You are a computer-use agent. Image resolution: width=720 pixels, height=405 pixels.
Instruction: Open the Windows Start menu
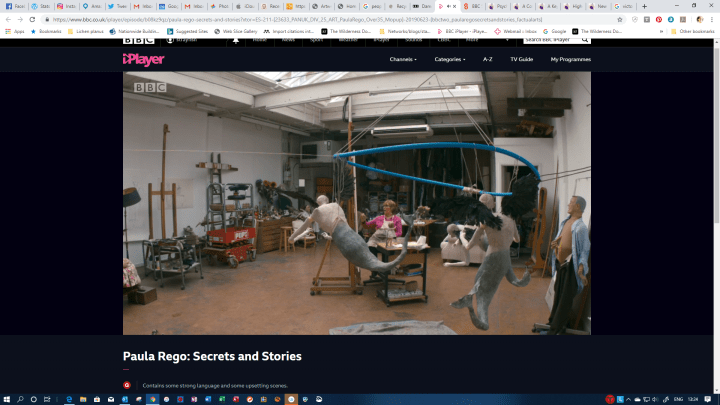(8, 398)
